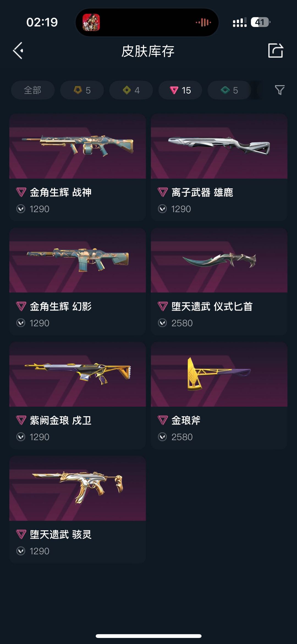Select the 全部 filter tab
297x644 pixels.
33,90
